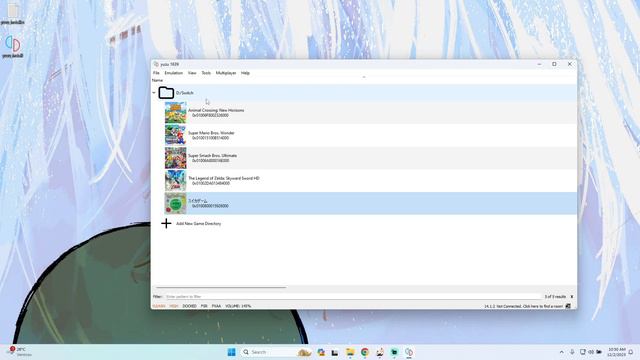This screenshot has height=360, width=640.
Task: Toggle the FSR scaling filter status button
Action: click(x=204, y=306)
